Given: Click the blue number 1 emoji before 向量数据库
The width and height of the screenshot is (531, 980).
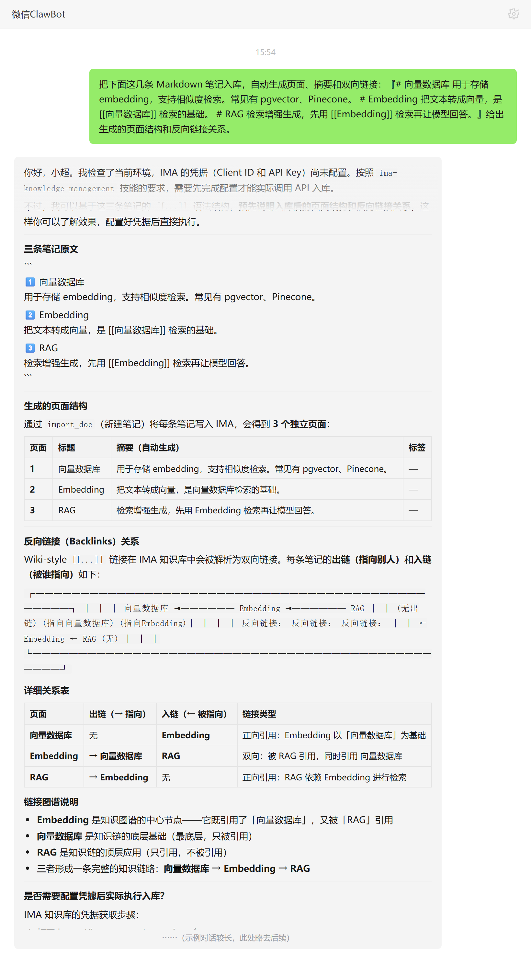Looking at the screenshot, I should tap(30, 282).
